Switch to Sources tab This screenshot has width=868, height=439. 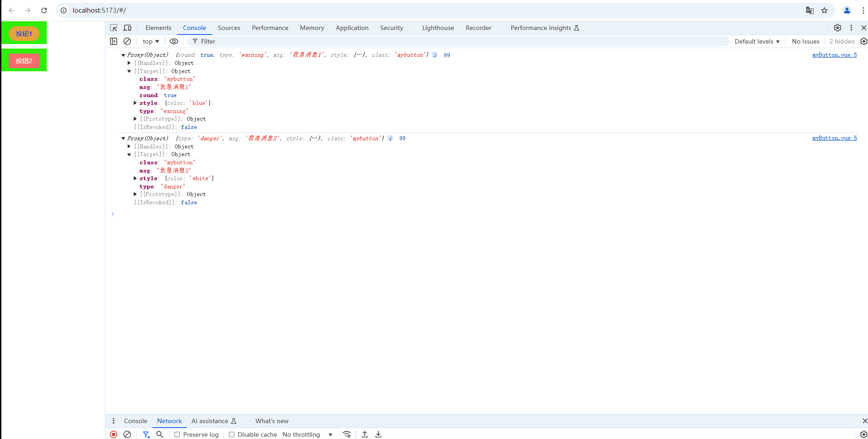[229, 28]
